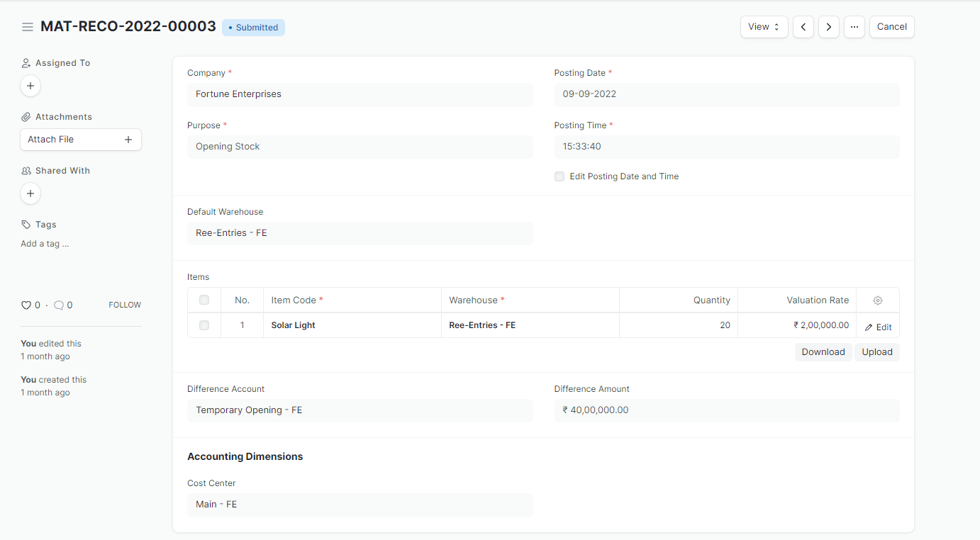Toggle the sidebar hamburger menu icon
The height and width of the screenshot is (540, 980).
tap(28, 27)
